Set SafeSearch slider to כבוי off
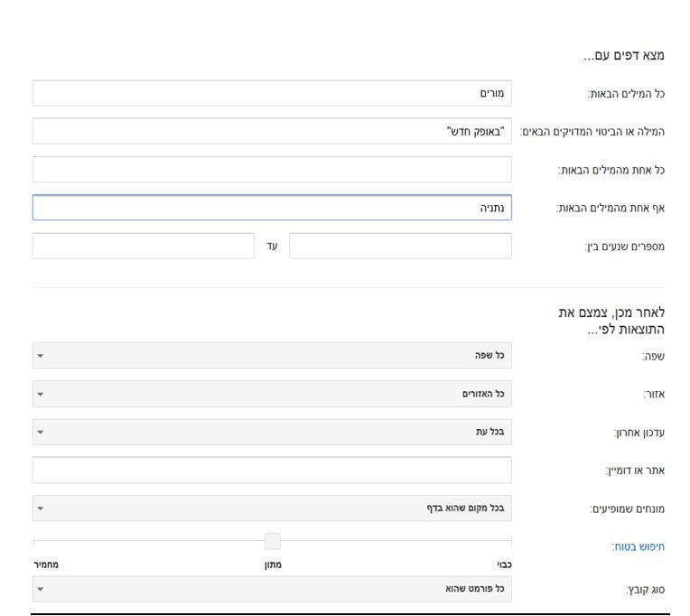The height and width of the screenshot is (616, 690). [x=504, y=565]
